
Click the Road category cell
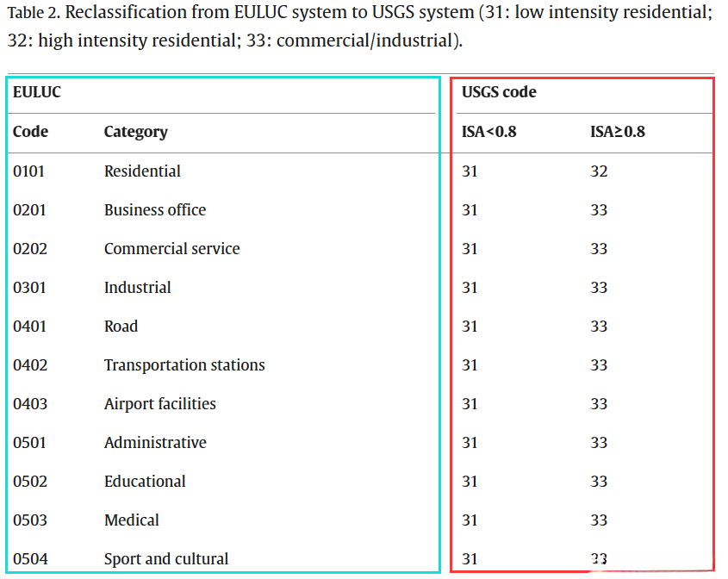121,327
